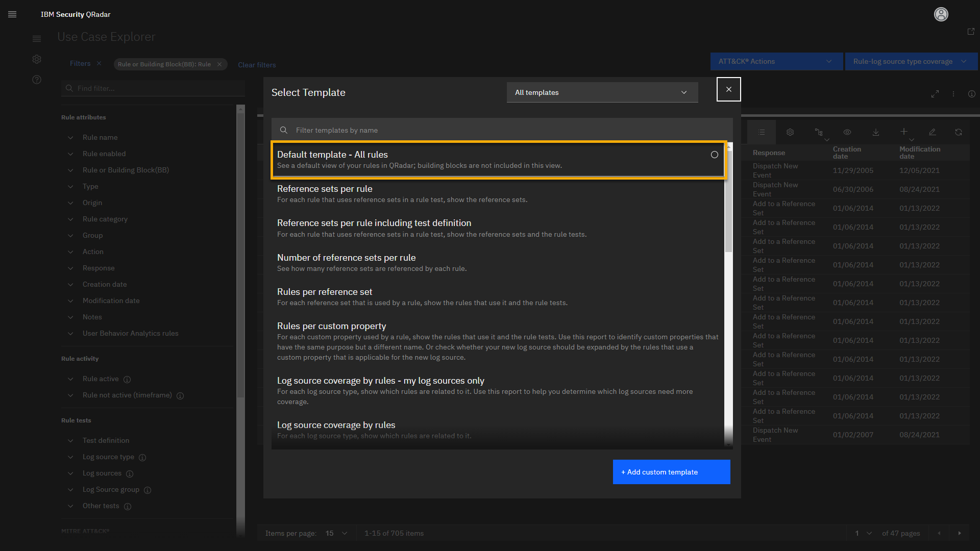Click the download report icon
This screenshot has width=980, height=551.
click(x=876, y=132)
